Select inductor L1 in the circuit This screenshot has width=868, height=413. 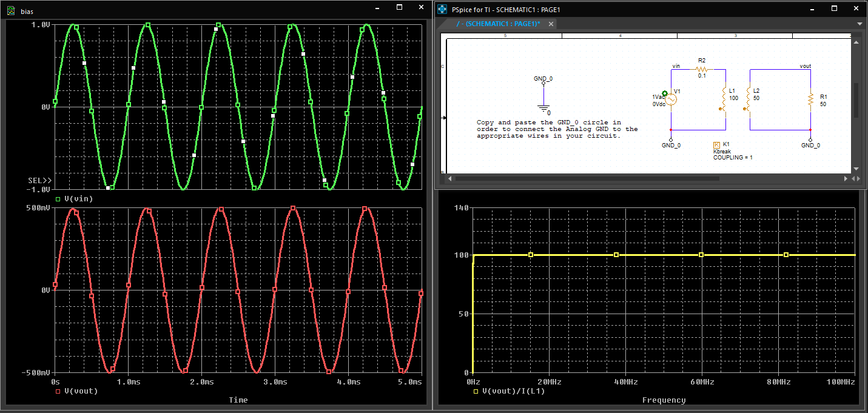coord(724,99)
